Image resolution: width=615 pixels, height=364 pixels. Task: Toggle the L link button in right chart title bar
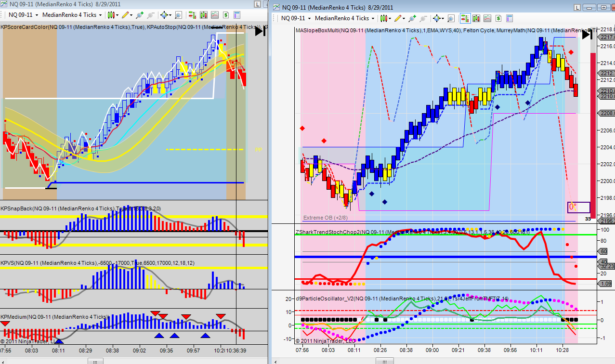point(577,8)
